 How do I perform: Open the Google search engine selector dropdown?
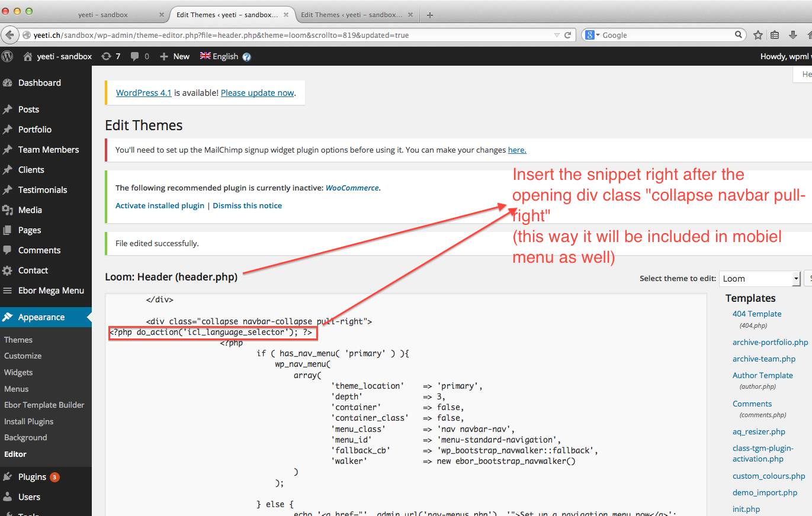coord(592,35)
